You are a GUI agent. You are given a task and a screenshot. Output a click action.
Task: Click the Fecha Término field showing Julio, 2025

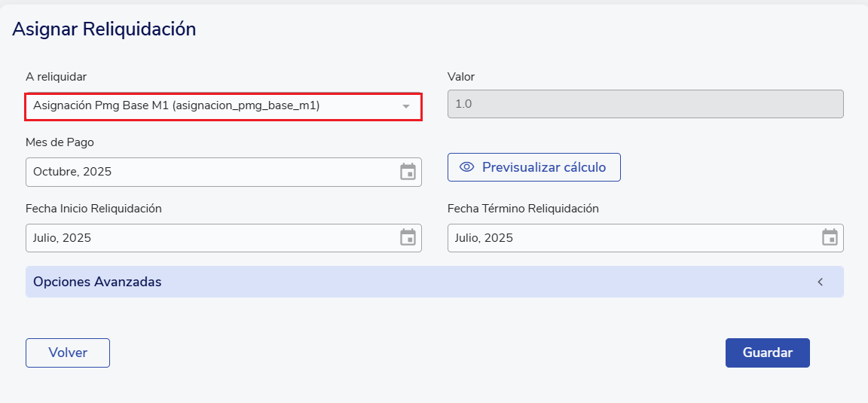click(633, 238)
